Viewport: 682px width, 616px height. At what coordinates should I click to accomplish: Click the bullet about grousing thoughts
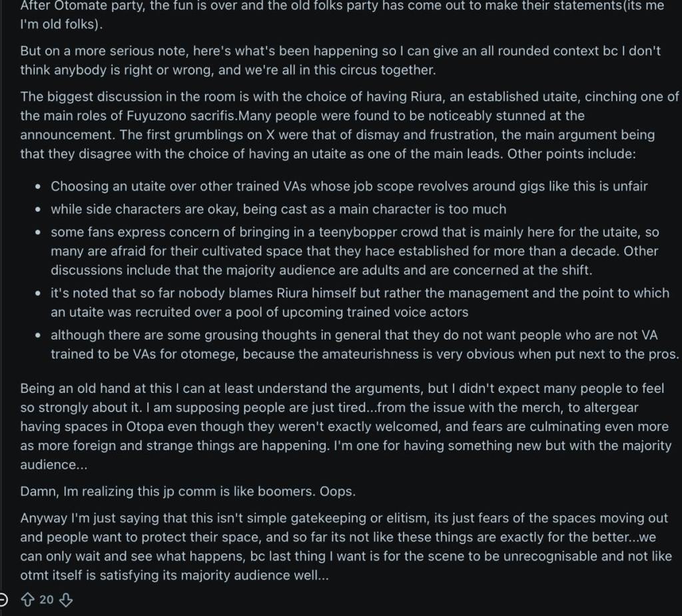pyautogui.click(x=364, y=345)
